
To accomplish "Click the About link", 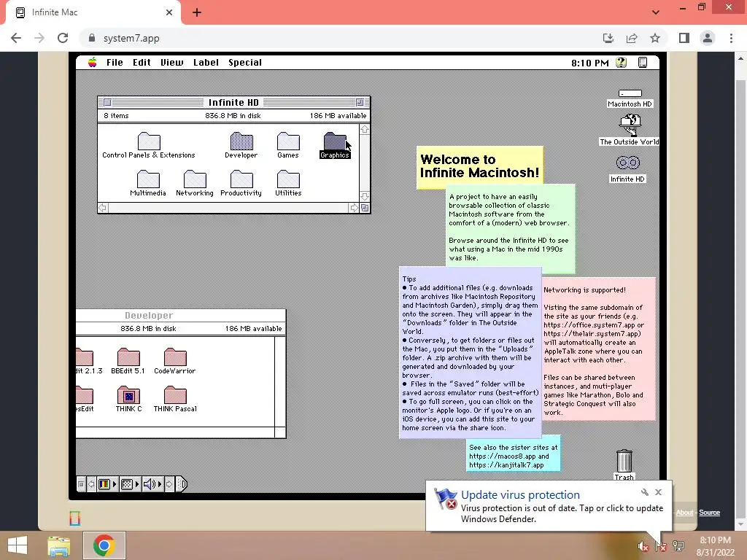I will [x=684, y=513].
